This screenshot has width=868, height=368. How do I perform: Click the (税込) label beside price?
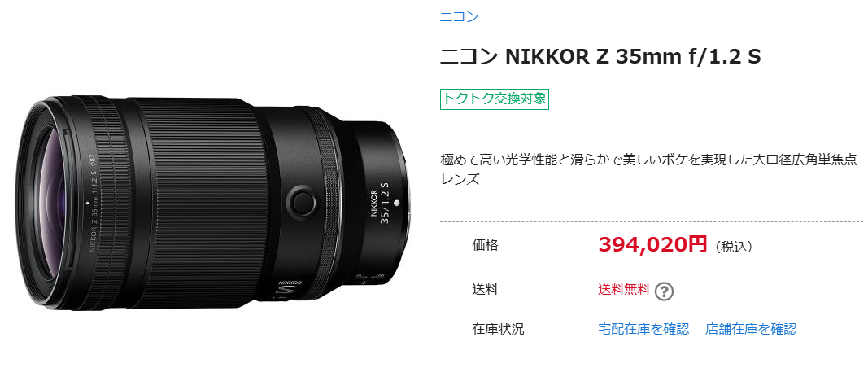[734, 248]
